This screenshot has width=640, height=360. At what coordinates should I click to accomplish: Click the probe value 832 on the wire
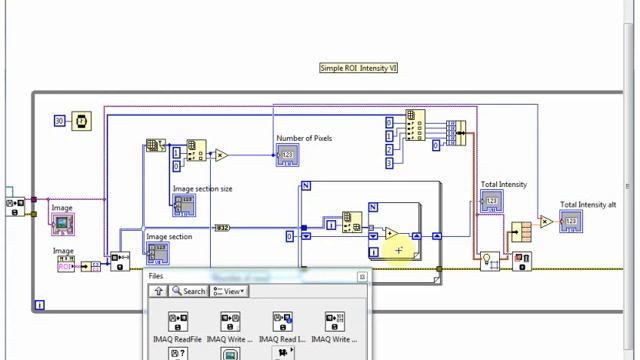[x=222, y=228]
